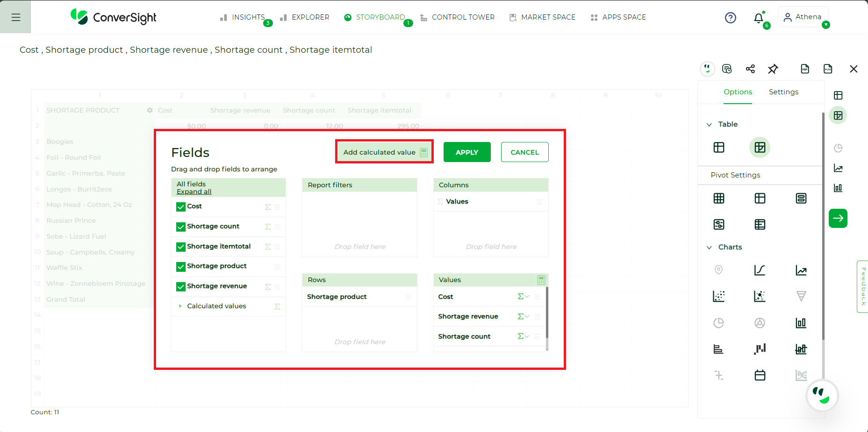Click the green arrow sidebar button
The height and width of the screenshot is (432, 868).
pyautogui.click(x=838, y=218)
